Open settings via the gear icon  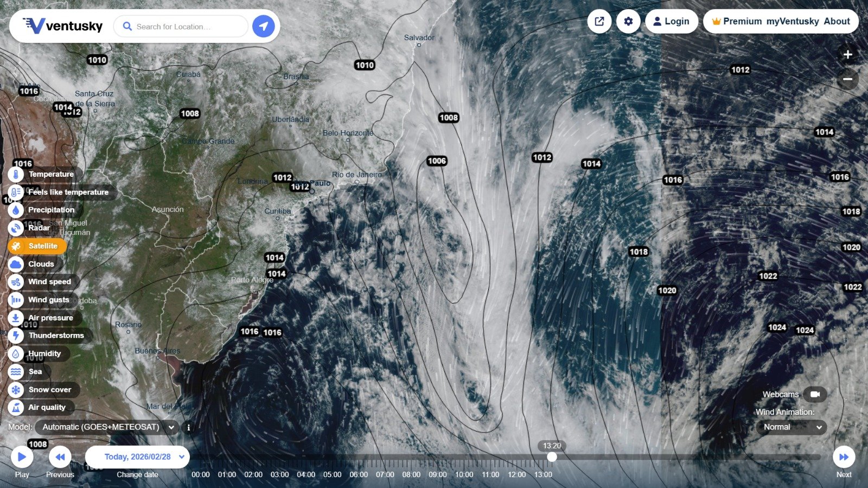628,22
